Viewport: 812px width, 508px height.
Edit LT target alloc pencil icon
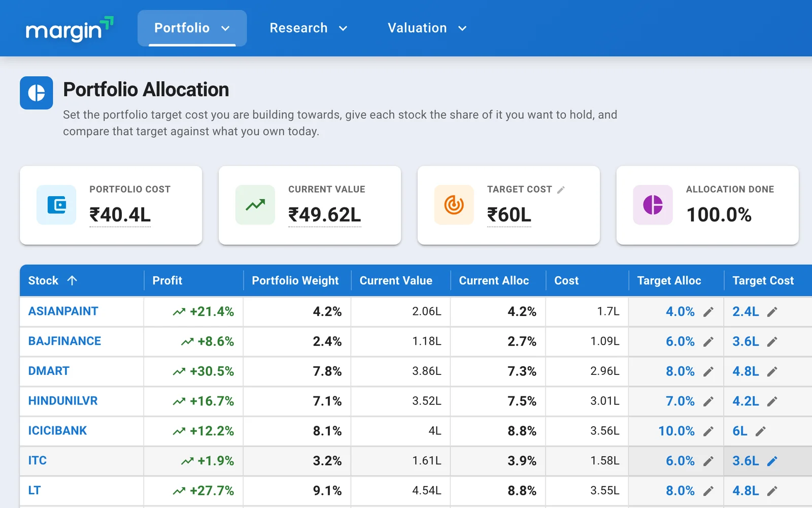pyautogui.click(x=708, y=491)
